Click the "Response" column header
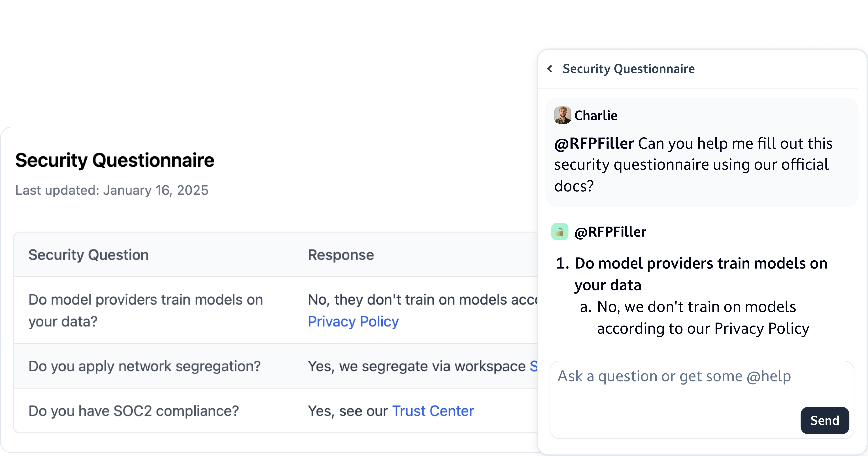Screen dimensions: 868x456 tap(341, 255)
